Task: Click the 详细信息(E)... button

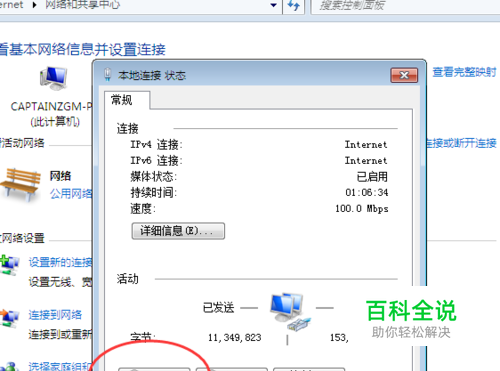Action: [x=178, y=231]
